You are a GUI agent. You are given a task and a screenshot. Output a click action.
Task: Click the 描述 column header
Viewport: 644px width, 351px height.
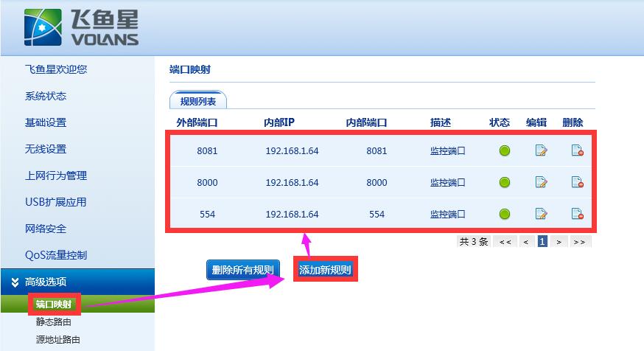[x=441, y=122]
